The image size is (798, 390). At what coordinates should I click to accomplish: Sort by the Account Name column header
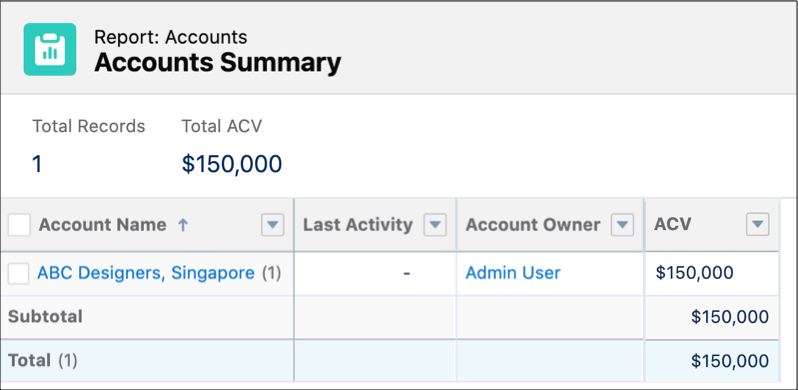[x=102, y=225]
